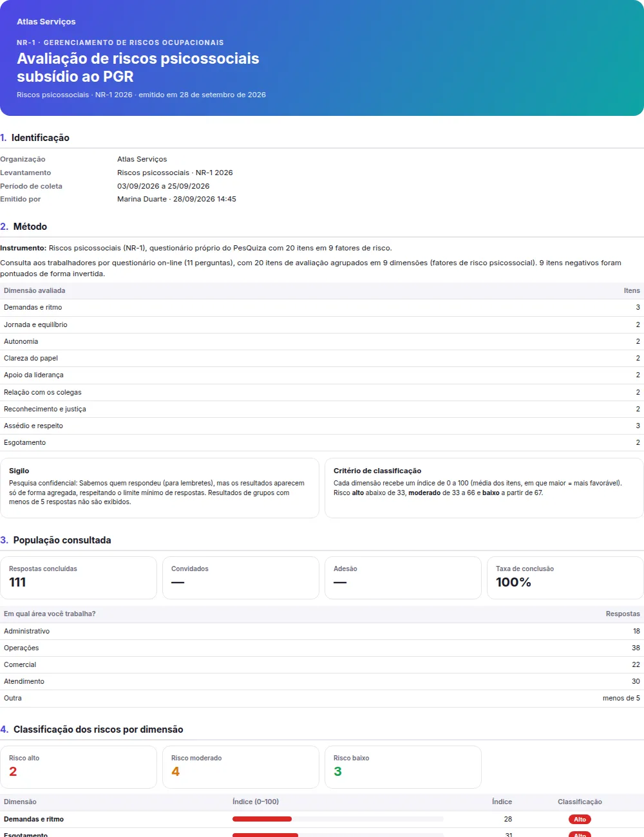Select the 'Assédio e respeito' row
This screenshot has height=837, width=644.
(322, 426)
